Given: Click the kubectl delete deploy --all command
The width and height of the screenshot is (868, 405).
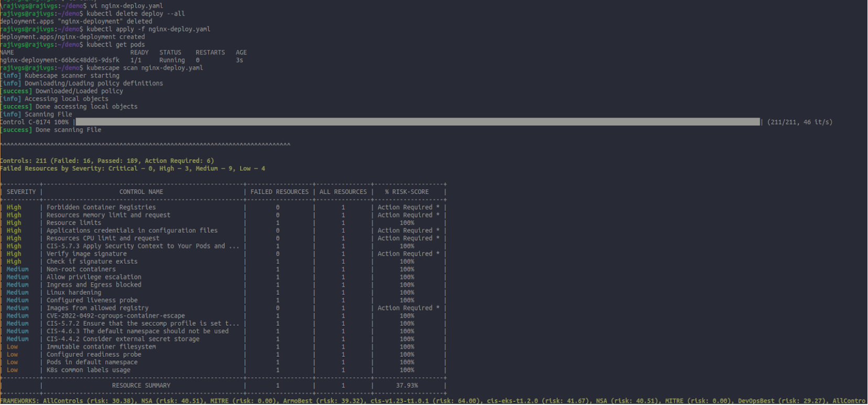Looking at the screenshot, I should coord(135,14).
